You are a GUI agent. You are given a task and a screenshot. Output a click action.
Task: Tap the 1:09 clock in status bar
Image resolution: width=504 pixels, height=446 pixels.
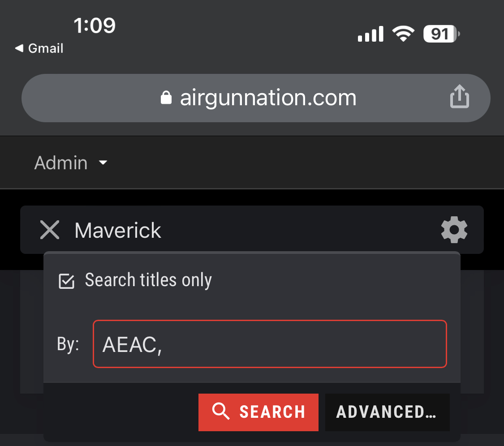pos(95,26)
